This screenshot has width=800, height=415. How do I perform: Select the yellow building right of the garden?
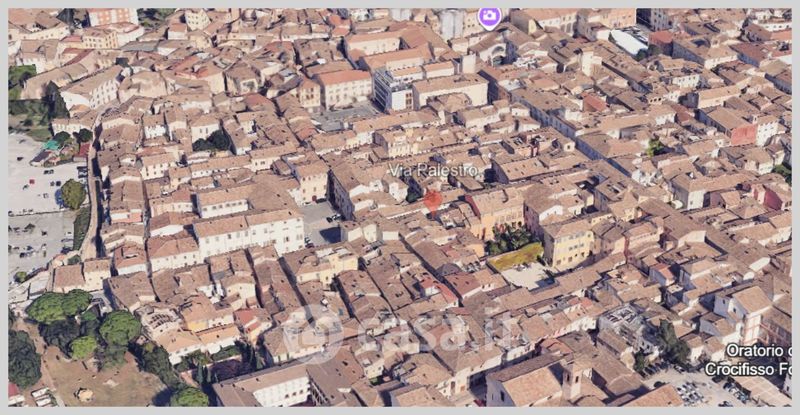tap(567, 242)
